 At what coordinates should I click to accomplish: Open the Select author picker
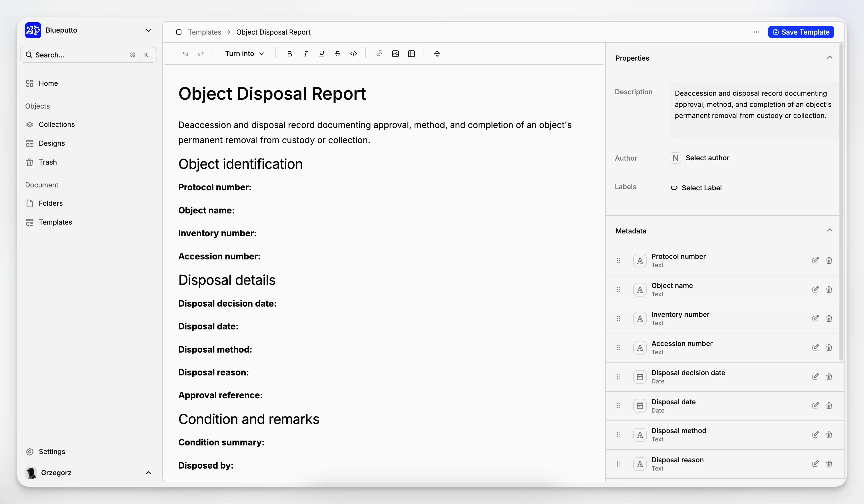(x=699, y=158)
